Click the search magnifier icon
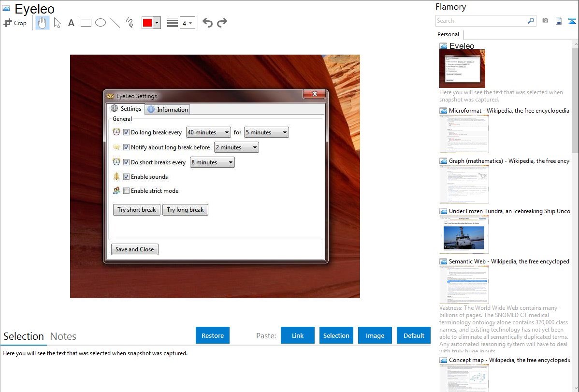Screen dimensions: 579x392 tap(531, 21)
